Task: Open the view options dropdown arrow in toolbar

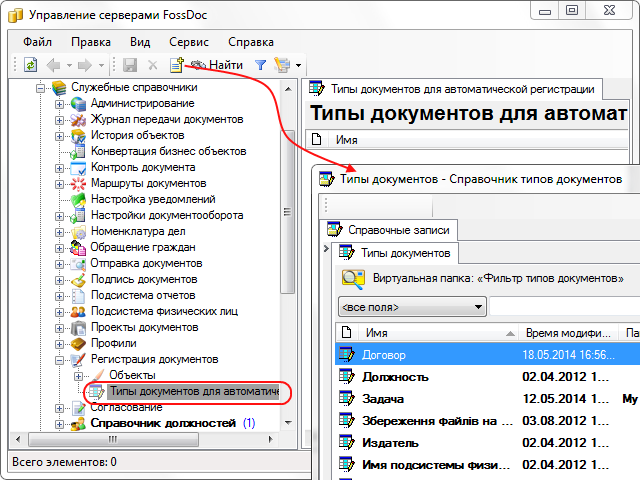Action: click(x=299, y=65)
